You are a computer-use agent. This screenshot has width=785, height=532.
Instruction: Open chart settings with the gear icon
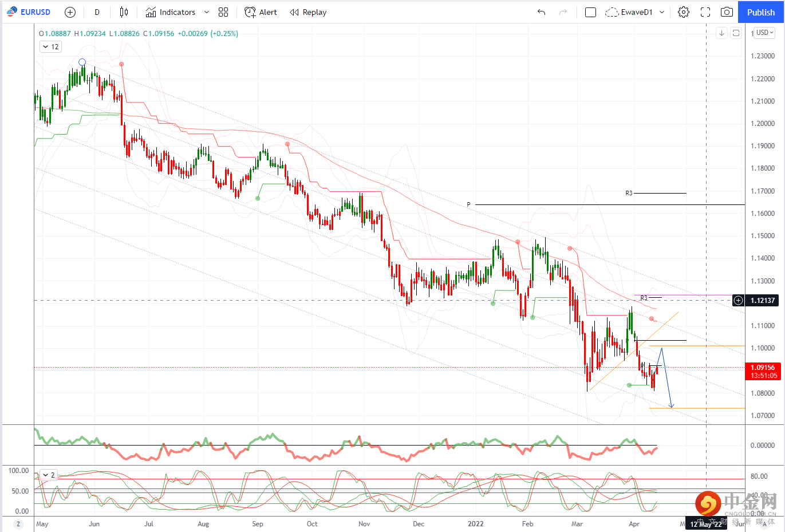[684, 12]
